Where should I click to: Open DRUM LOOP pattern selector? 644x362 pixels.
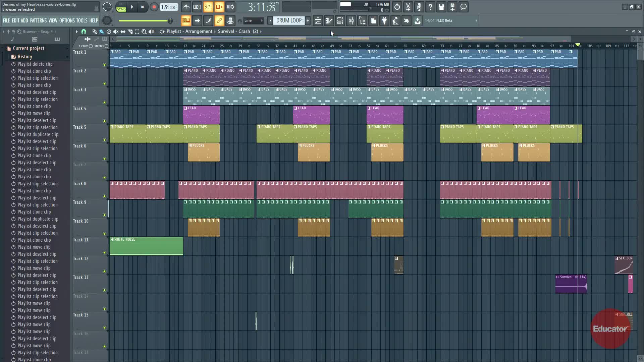click(288, 21)
